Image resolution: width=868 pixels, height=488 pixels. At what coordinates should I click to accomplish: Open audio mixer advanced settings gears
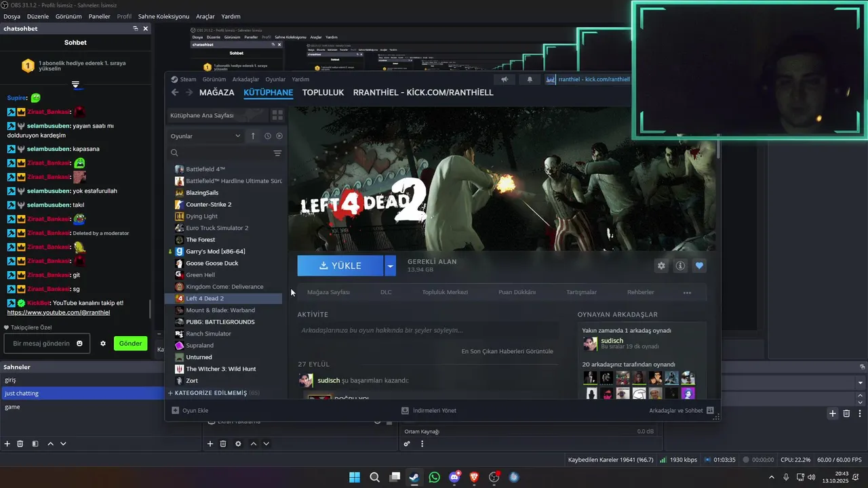[407, 444]
